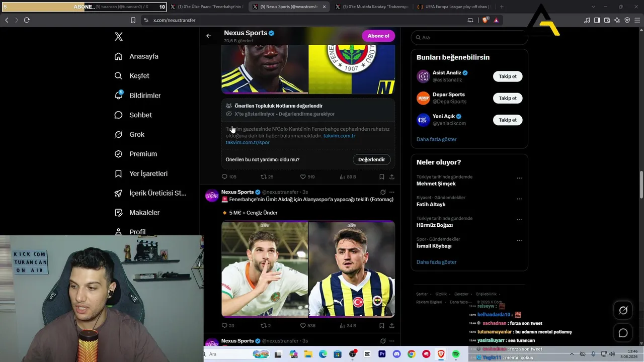Go to Anasayfa in the sidebar
The height and width of the screenshot is (362, 644).
(x=136, y=56)
